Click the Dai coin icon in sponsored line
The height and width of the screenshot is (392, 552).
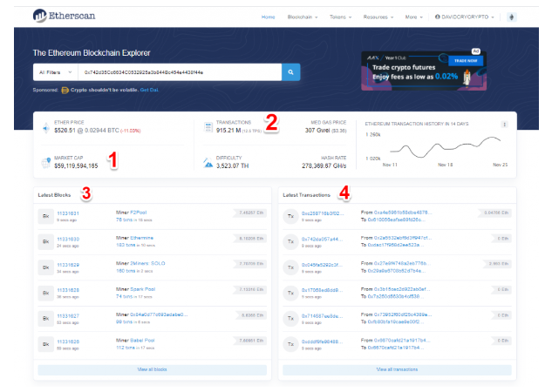pyautogui.click(x=65, y=91)
